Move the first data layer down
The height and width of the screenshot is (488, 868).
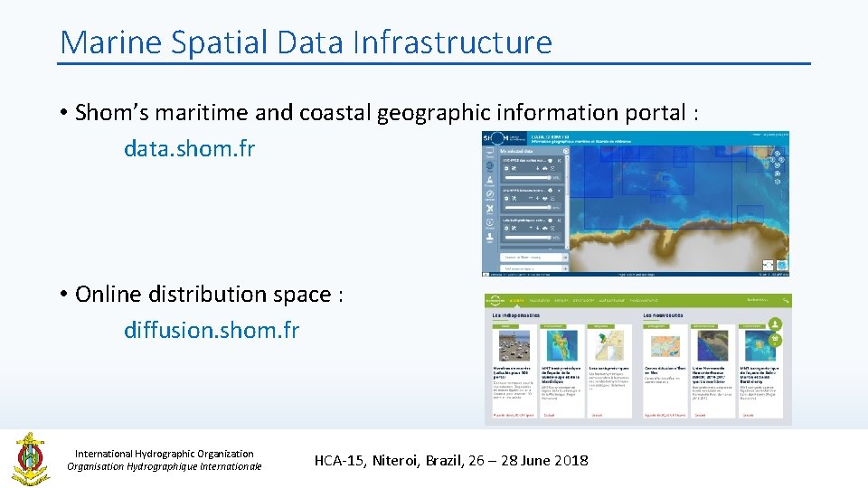coord(537,169)
